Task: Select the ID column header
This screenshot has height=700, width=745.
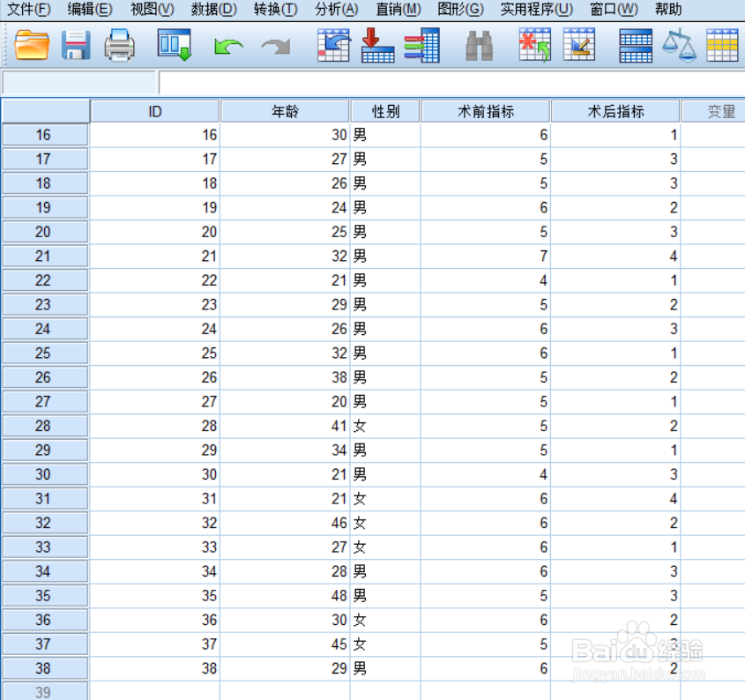Action: coord(155,112)
